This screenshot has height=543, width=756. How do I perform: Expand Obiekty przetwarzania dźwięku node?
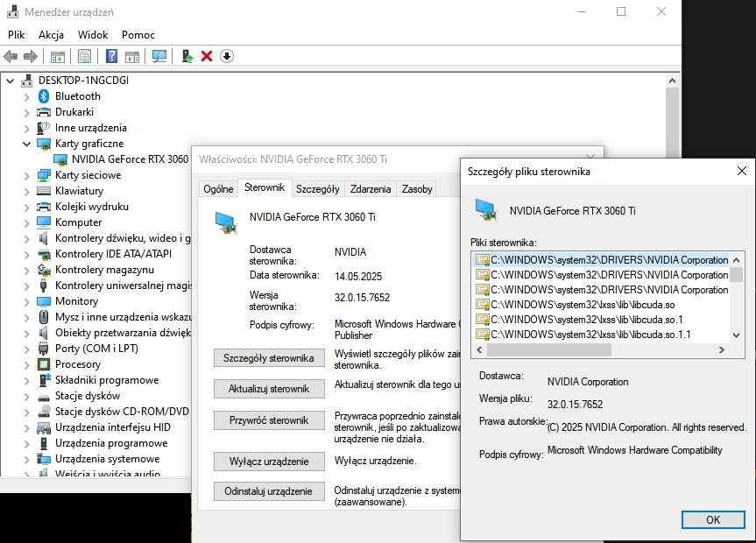(x=26, y=333)
